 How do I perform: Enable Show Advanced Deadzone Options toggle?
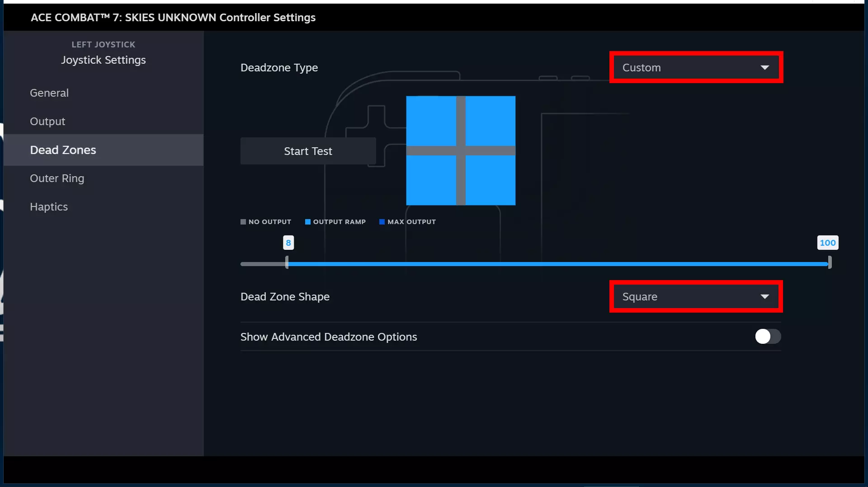(x=768, y=337)
